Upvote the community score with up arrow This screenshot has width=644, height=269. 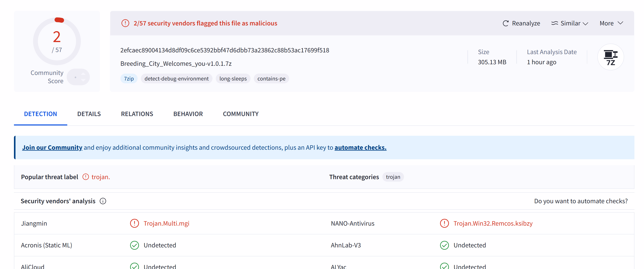pyautogui.click(x=83, y=74)
